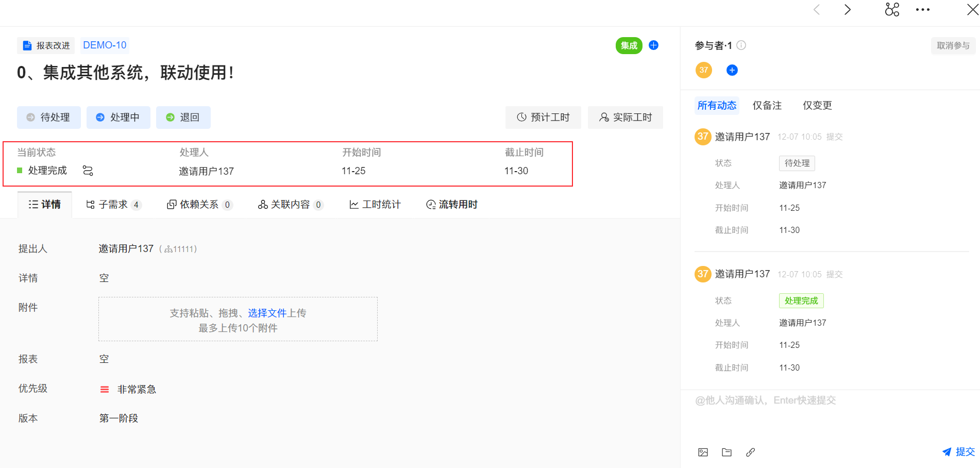The height and width of the screenshot is (468, 980).
Task: Click the 取消参与 button
Action: [x=953, y=46]
